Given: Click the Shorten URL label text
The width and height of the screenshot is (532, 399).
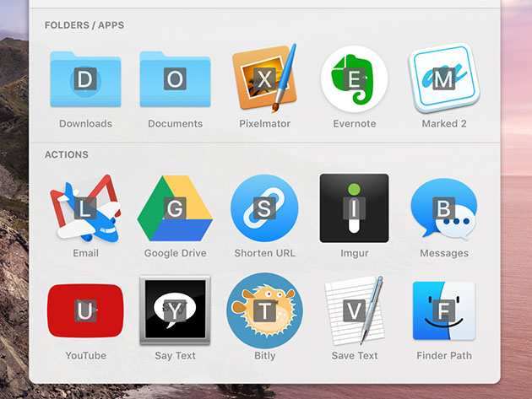Looking at the screenshot, I should point(264,253).
